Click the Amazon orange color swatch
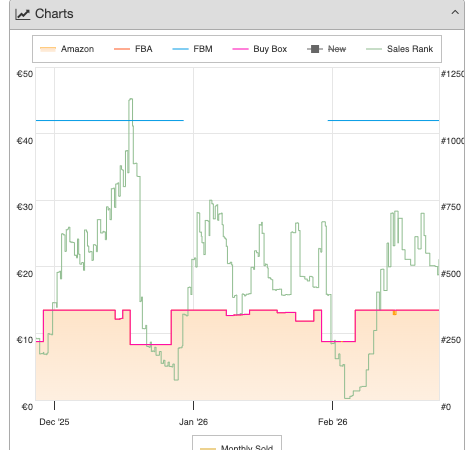The height and width of the screenshot is (450, 474). pos(48,49)
